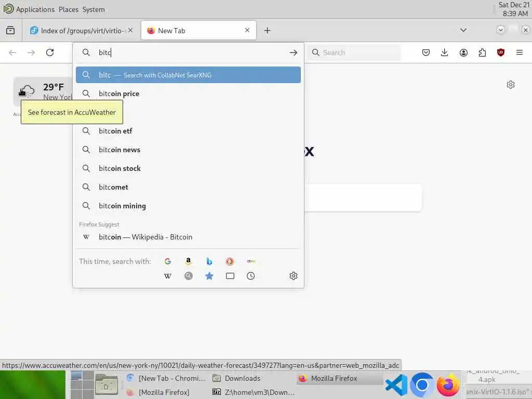Screen dimensions: 532x399
Task: Search bookmarks using the star icon
Action: click(209, 276)
